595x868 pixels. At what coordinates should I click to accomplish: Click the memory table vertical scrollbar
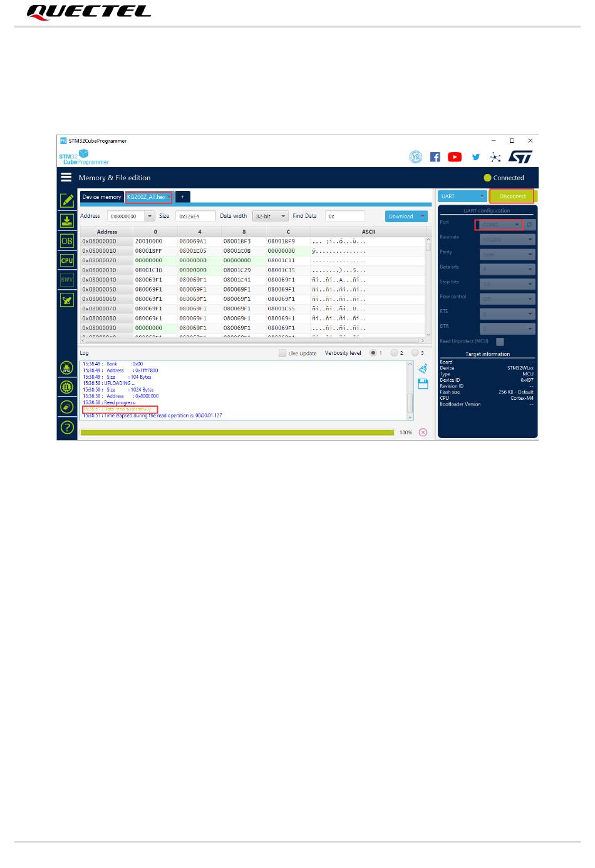coord(428,287)
